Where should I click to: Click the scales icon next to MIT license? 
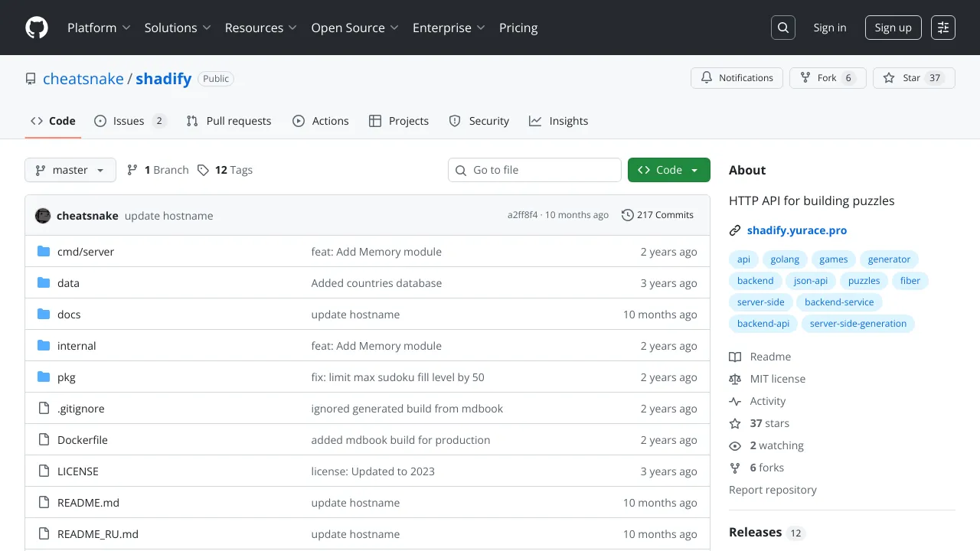[735, 379]
